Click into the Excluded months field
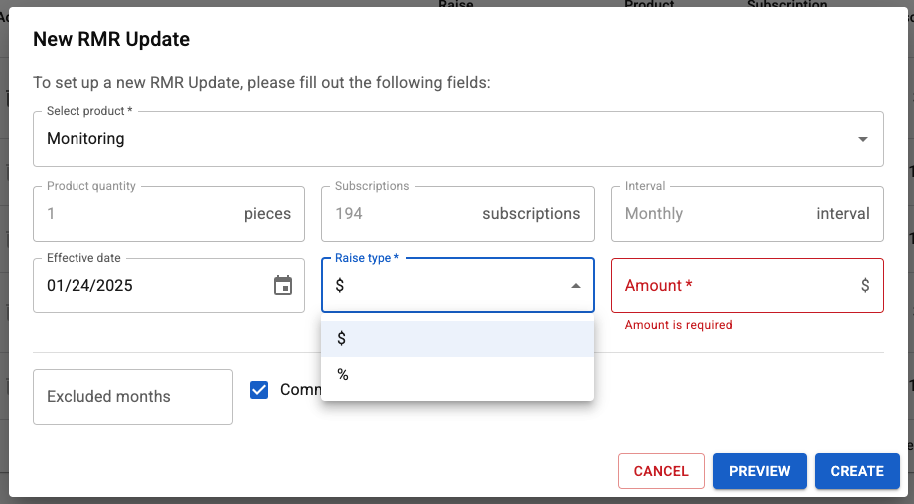 (x=133, y=397)
